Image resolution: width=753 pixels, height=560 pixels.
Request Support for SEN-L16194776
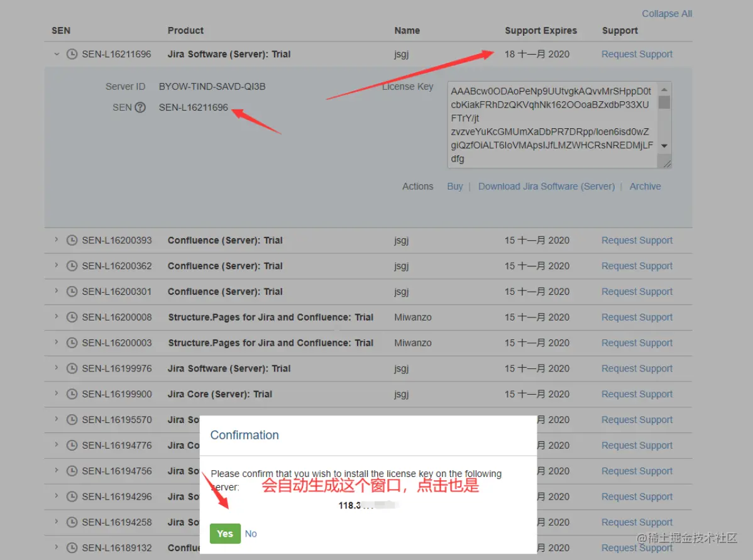click(637, 445)
